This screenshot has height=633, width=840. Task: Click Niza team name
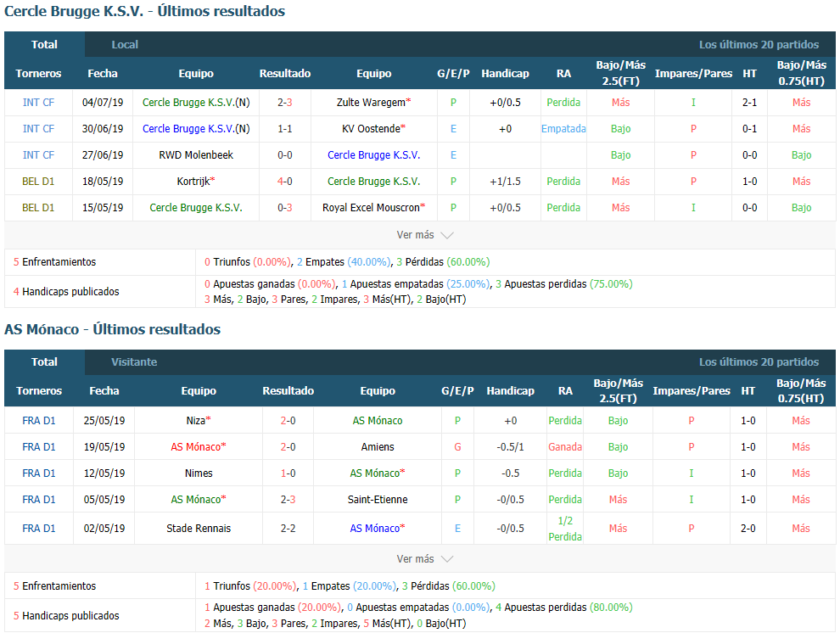(196, 420)
